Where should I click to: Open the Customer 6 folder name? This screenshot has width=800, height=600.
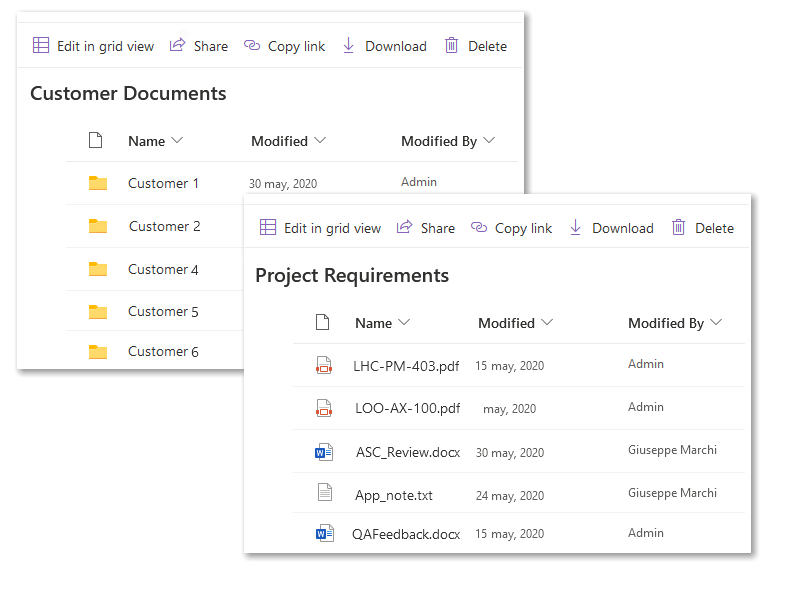[163, 352]
